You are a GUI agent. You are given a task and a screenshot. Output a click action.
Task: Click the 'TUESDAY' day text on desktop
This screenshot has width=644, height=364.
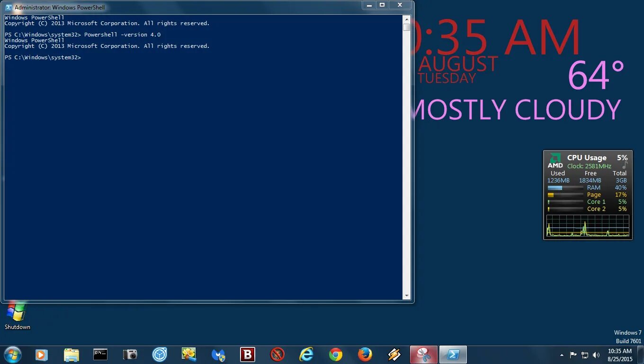click(447, 78)
